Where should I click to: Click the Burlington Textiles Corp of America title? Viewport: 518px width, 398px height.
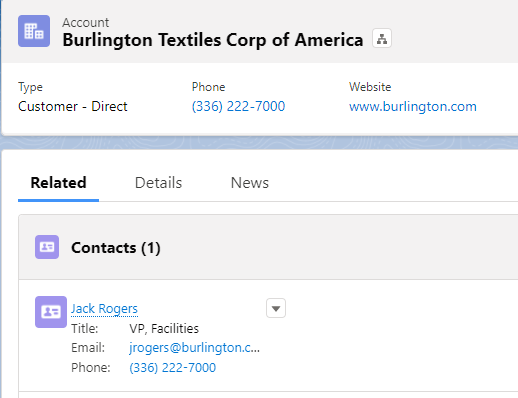213,40
